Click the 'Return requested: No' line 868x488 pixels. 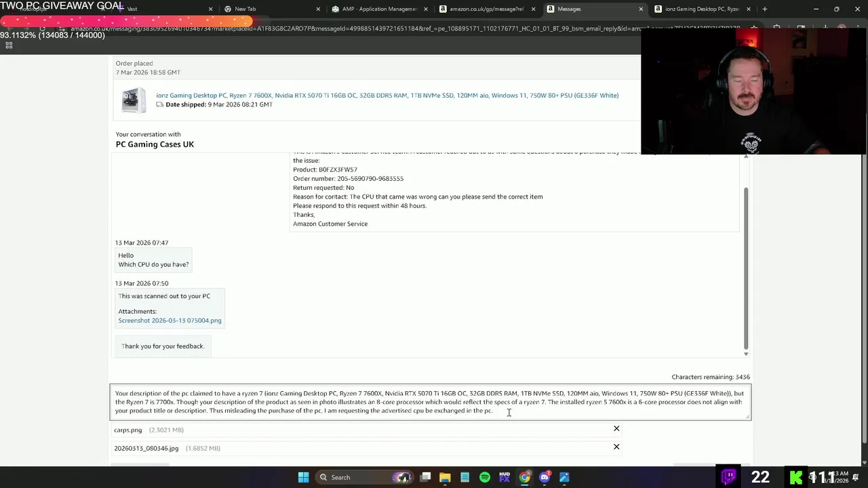(x=323, y=188)
